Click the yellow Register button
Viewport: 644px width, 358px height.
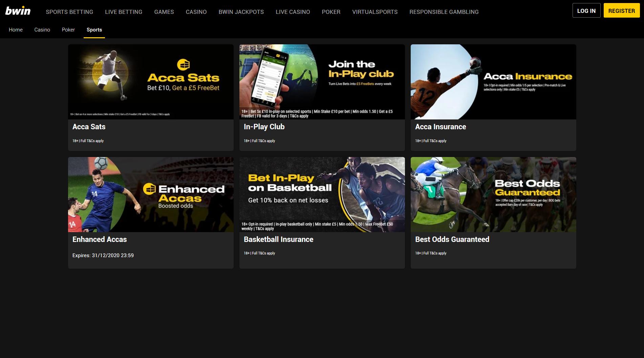[622, 10]
